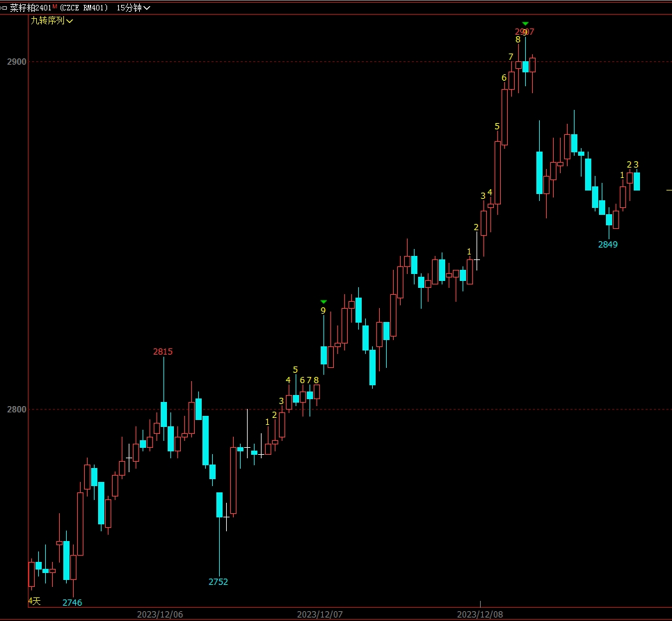Viewport: 672px width, 621px height.
Task: Select the 2023/12/06 date on the time axis
Action: 160,615
